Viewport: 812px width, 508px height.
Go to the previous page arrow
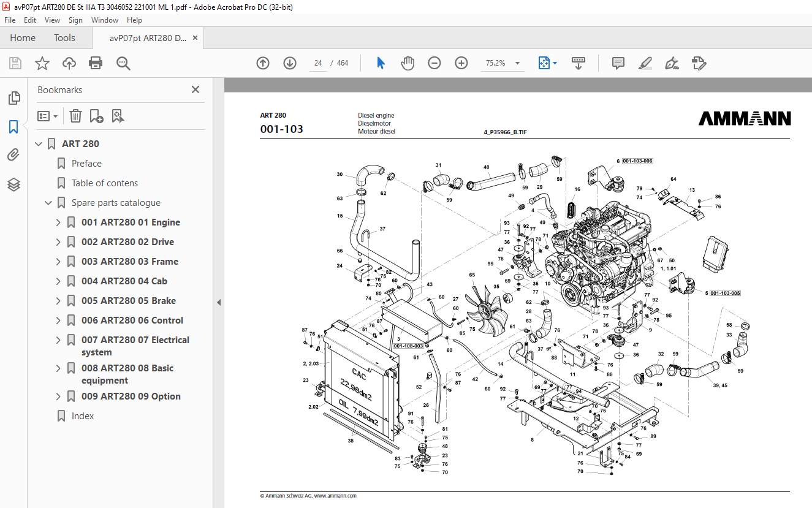click(263, 63)
